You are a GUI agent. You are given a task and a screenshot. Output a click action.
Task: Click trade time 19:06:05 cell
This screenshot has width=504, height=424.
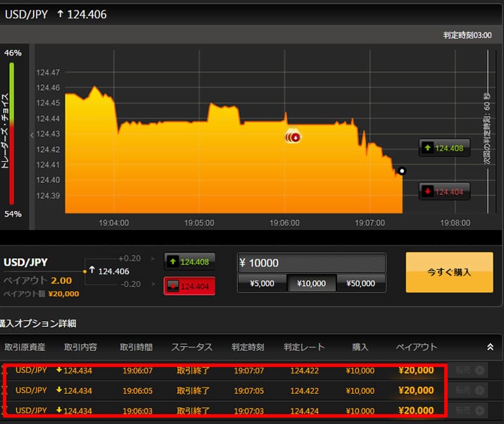[x=137, y=391]
